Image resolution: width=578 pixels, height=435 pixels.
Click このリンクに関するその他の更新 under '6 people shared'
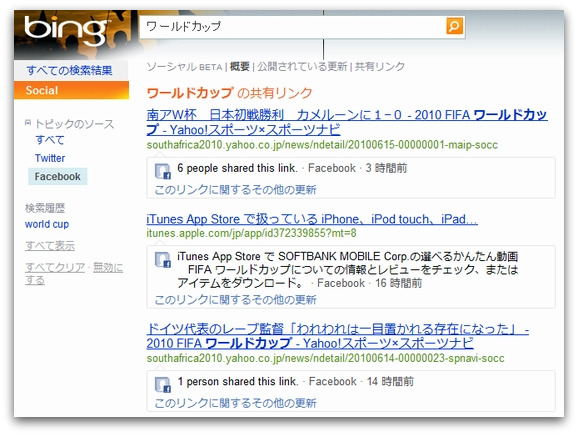click(235, 189)
